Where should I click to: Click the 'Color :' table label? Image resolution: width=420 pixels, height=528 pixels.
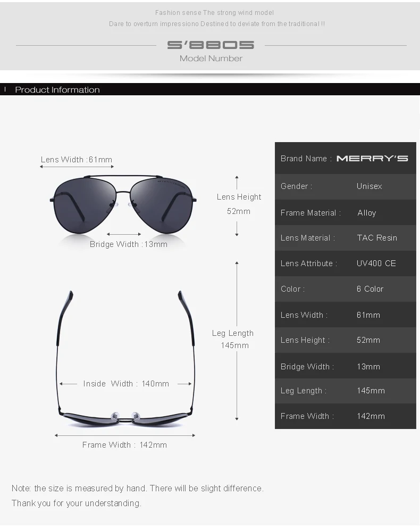292,289
